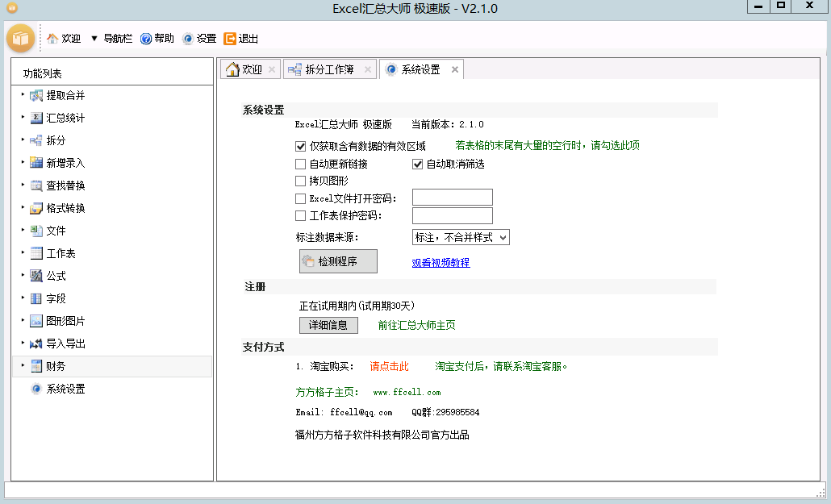Open the 帮助 help toolbar icon
831x504 pixels.
146,39
